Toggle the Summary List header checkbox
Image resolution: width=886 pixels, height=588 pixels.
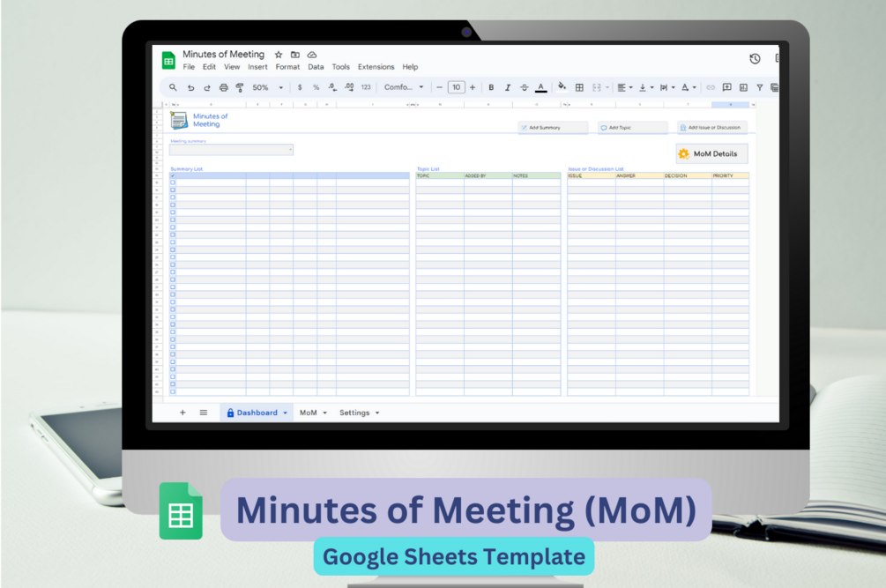(173, 175)
